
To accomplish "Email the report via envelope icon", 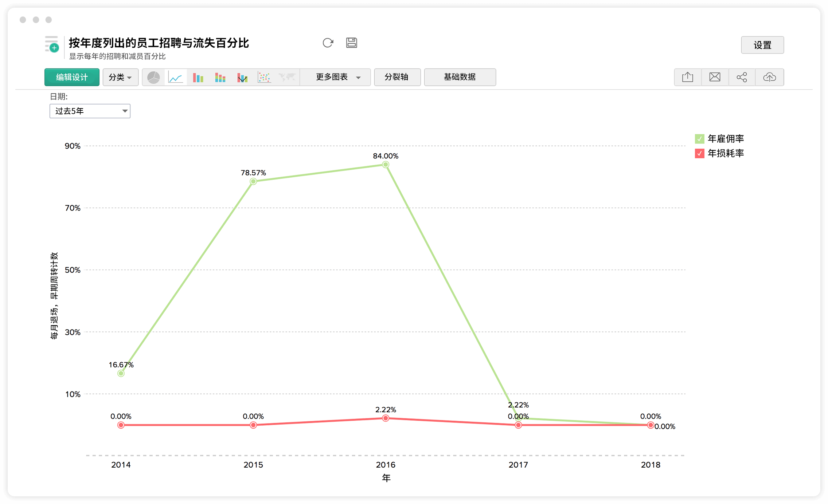I will (x=715, y=77).
